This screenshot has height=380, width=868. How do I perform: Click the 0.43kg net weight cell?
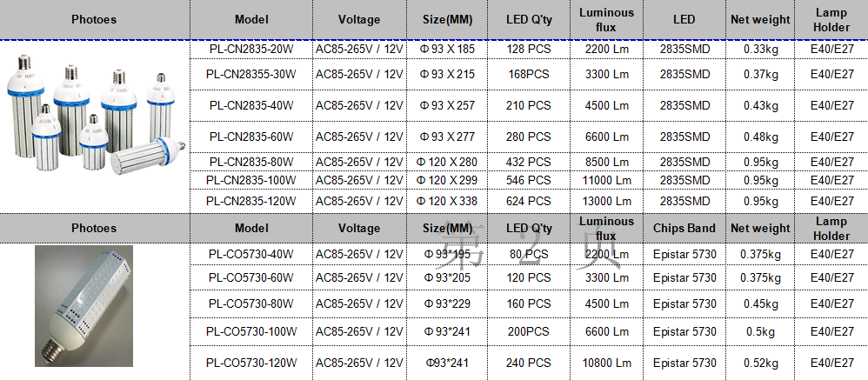click(x=761, y=105)
